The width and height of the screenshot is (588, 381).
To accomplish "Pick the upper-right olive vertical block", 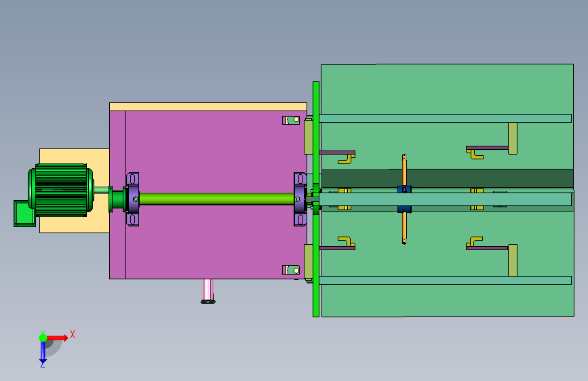I will click(513, 138).
